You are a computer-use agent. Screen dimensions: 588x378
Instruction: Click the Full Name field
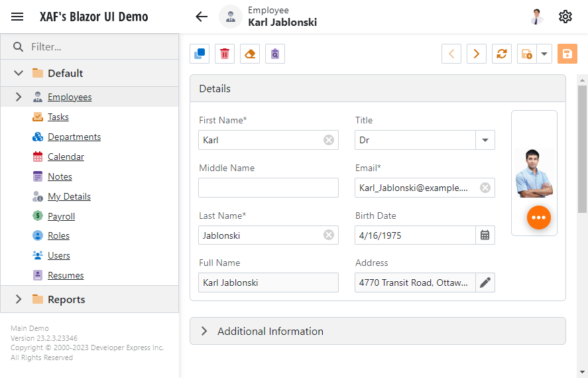tap(268, 283)
